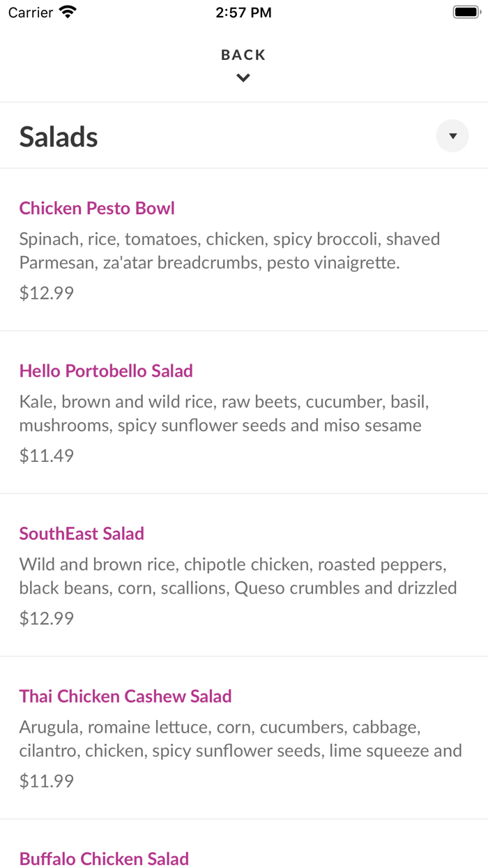Tap the $12.99 price under Chicken Pesto Bowl
The image size is (488, 868).
tap(46, 292)
